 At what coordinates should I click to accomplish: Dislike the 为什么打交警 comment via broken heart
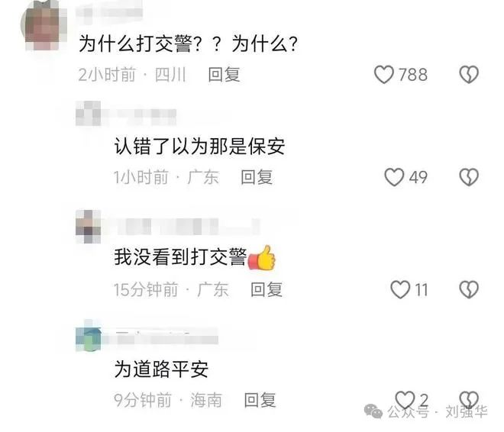[469, 75]
